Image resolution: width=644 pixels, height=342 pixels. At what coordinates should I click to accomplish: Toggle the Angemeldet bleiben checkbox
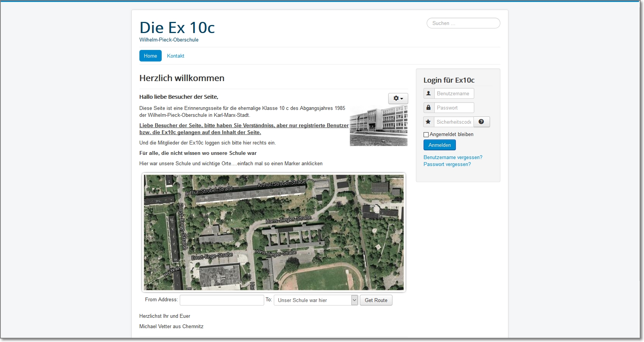426,134
